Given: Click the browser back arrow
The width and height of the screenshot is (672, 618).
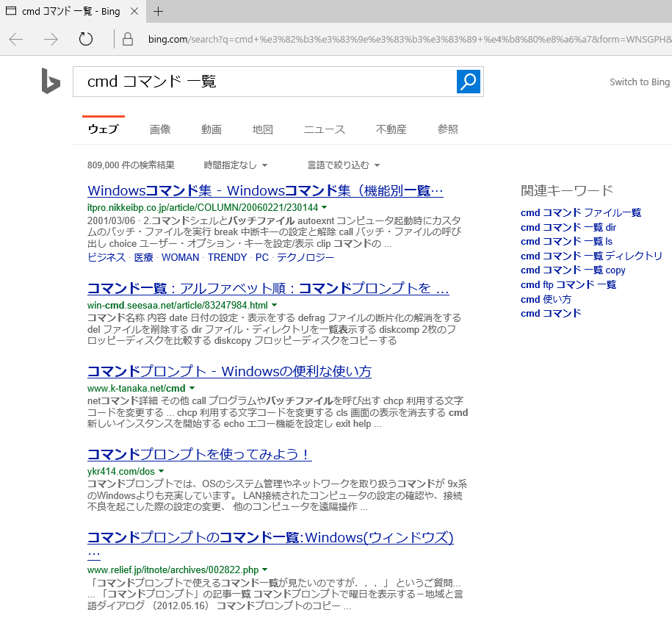Looking at the screenshot, I should 16,40.
